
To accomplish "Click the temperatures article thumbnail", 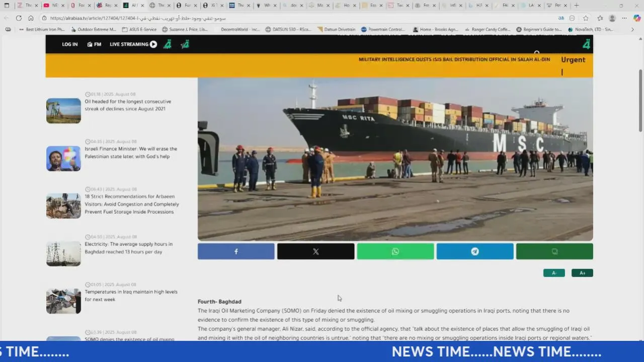I will click(x=63, y=301).
